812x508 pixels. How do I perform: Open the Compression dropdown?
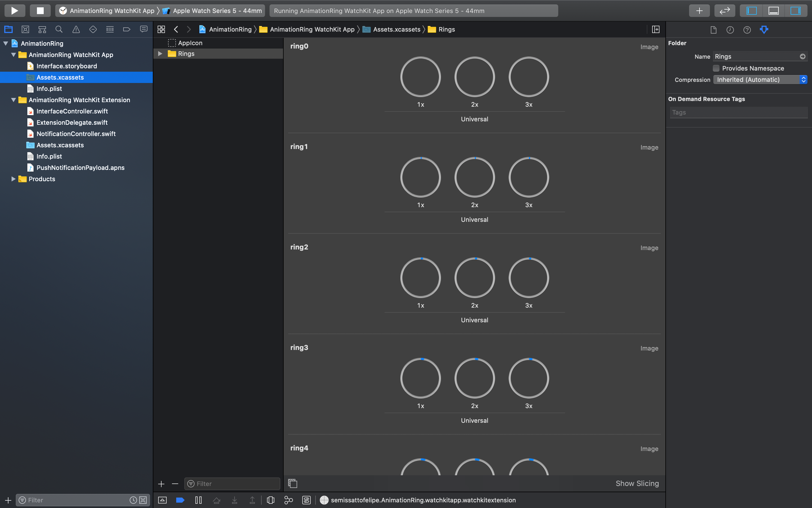[760, 80]
